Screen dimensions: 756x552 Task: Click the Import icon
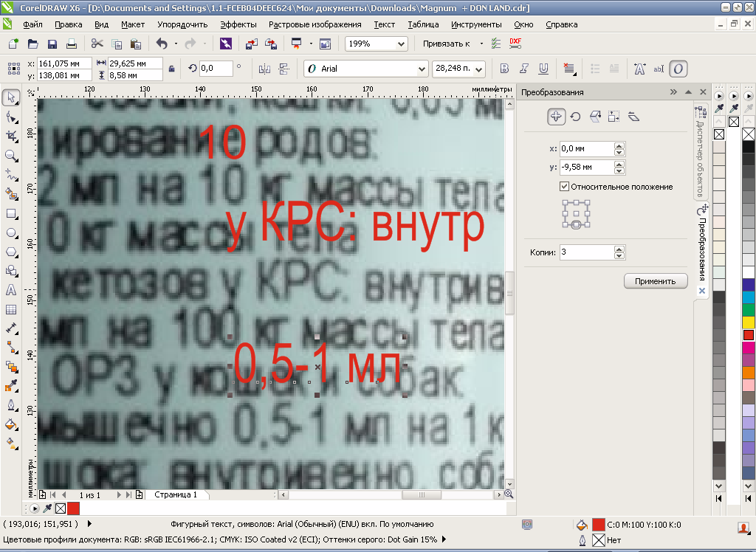251,44
